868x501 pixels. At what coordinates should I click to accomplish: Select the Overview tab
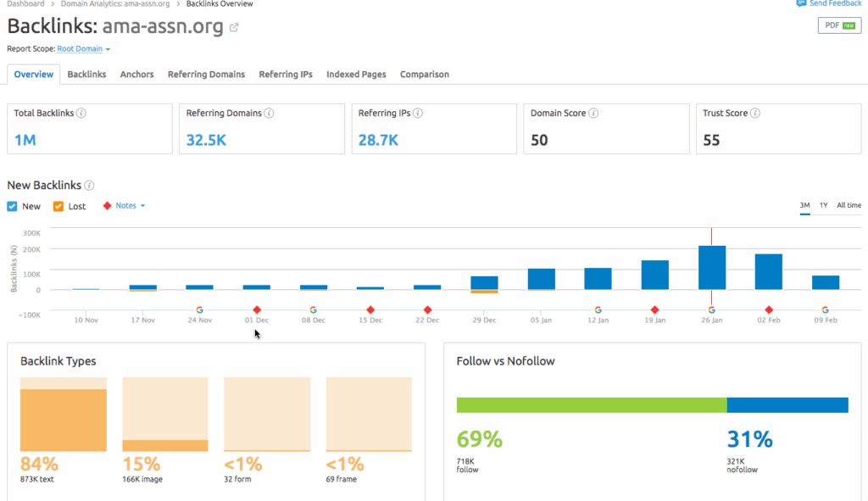[x=34, y=75]
